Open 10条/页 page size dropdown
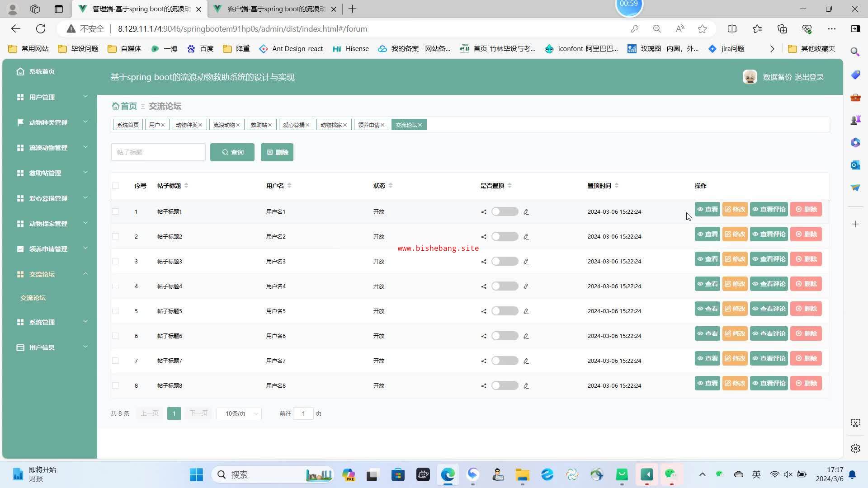Image resolution: width=868 pixels, height=488 pixels. coord(239,413)
